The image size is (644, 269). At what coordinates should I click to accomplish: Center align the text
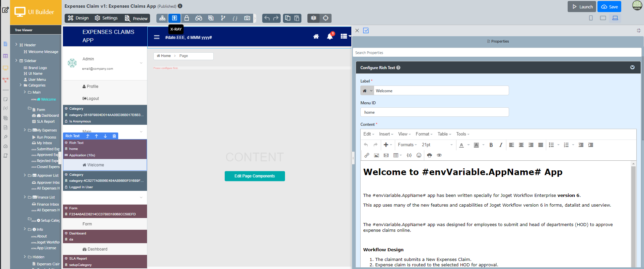click(521, 145)
